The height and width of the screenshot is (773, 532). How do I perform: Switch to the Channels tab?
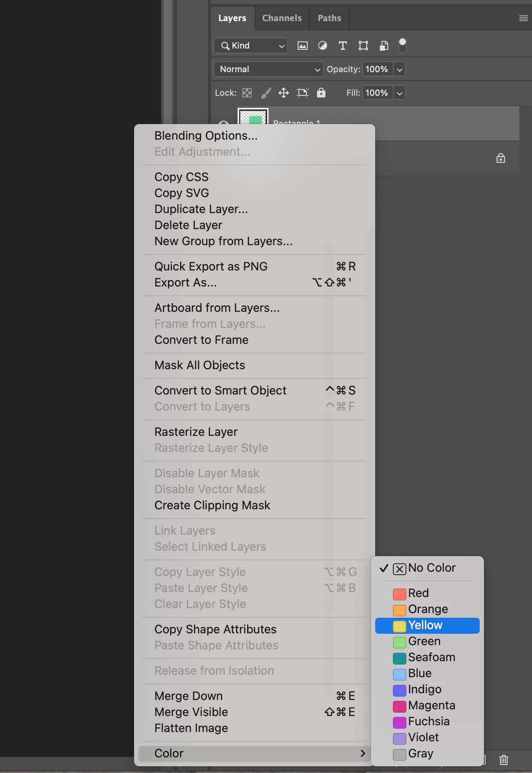tap(282, 18)
